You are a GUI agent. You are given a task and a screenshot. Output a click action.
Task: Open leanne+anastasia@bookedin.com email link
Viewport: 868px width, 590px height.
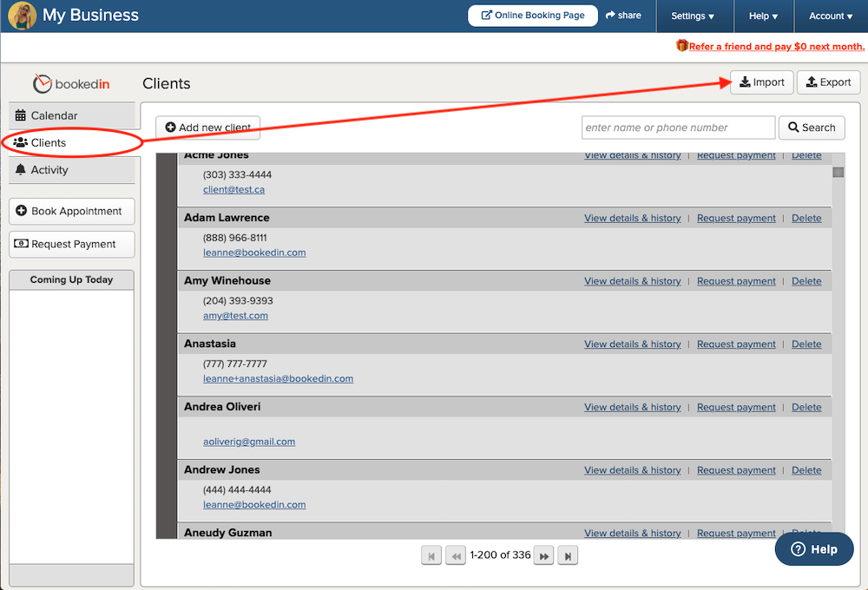coord(278,378)
